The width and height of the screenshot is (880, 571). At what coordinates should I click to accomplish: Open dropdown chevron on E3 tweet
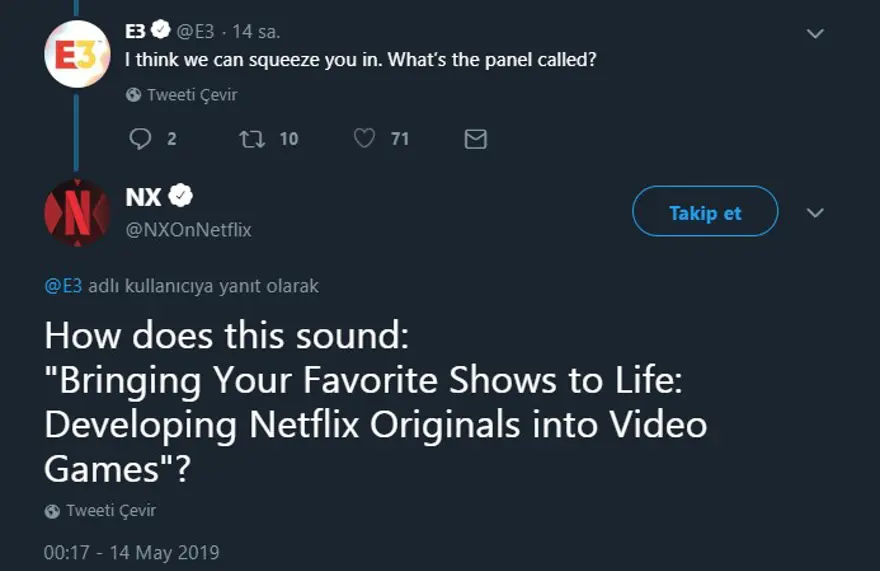coord(815,33)
